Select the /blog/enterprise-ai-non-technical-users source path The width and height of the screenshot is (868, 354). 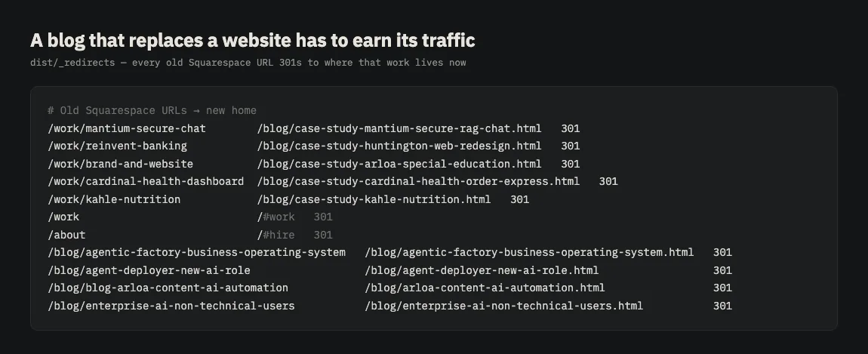tap(171, 306)
